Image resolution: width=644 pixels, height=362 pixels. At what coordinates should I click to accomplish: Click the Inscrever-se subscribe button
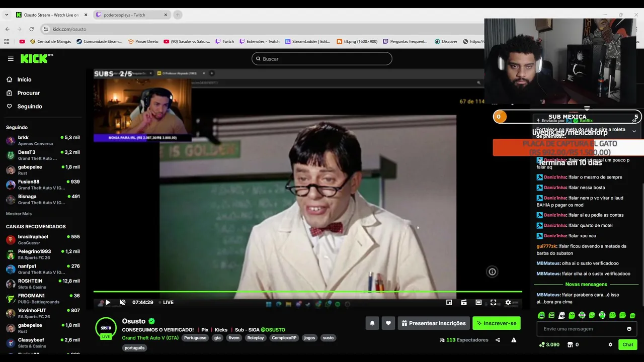coord(497,323)
